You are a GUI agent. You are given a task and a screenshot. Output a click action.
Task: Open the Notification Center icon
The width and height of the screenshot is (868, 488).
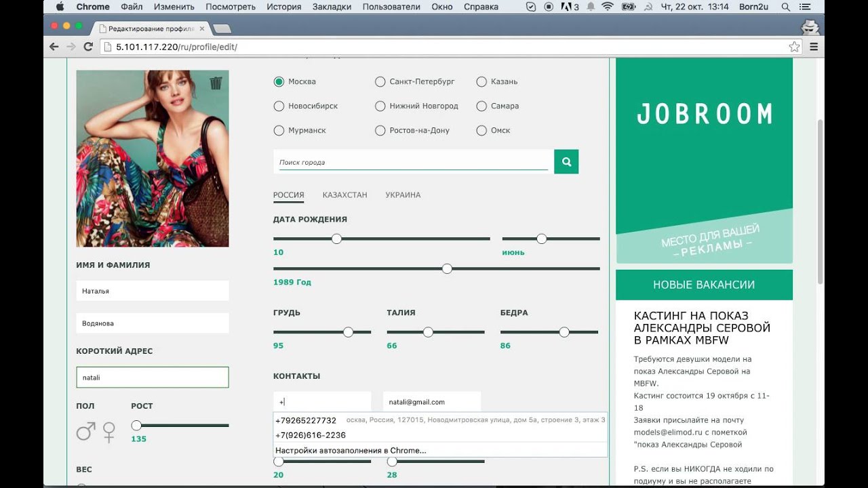pos(806,7)
